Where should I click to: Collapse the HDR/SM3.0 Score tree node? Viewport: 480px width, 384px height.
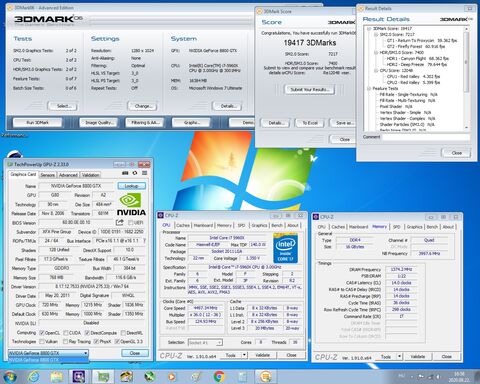pos(376,52)
